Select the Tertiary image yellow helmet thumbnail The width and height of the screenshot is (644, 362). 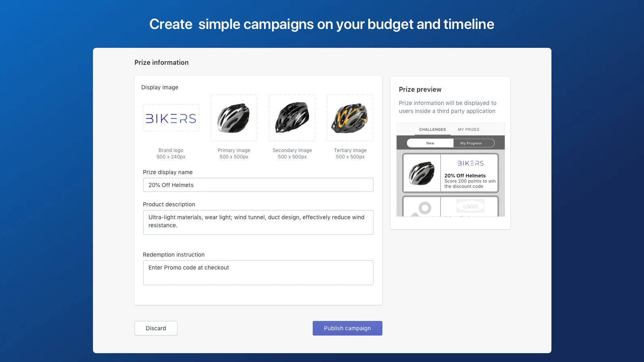[x=350, y=118]
